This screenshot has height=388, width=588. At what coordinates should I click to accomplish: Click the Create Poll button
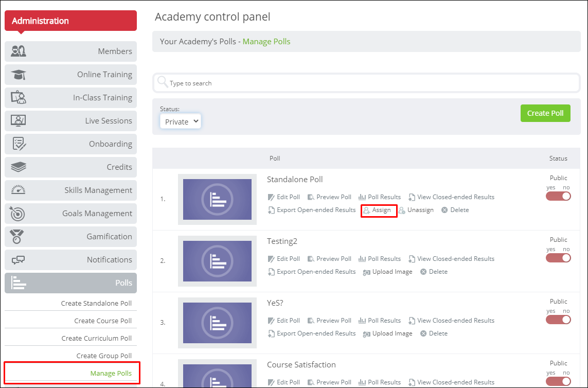(545, 113)
